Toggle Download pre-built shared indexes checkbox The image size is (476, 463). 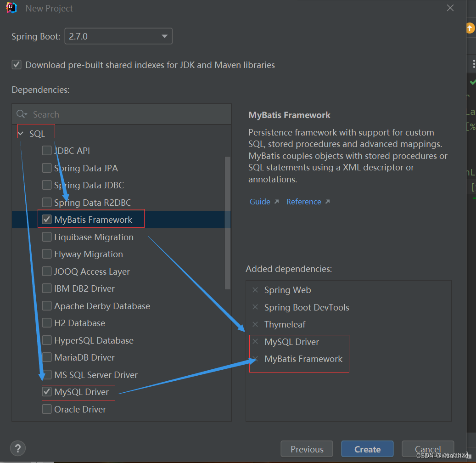pos(17,65)
